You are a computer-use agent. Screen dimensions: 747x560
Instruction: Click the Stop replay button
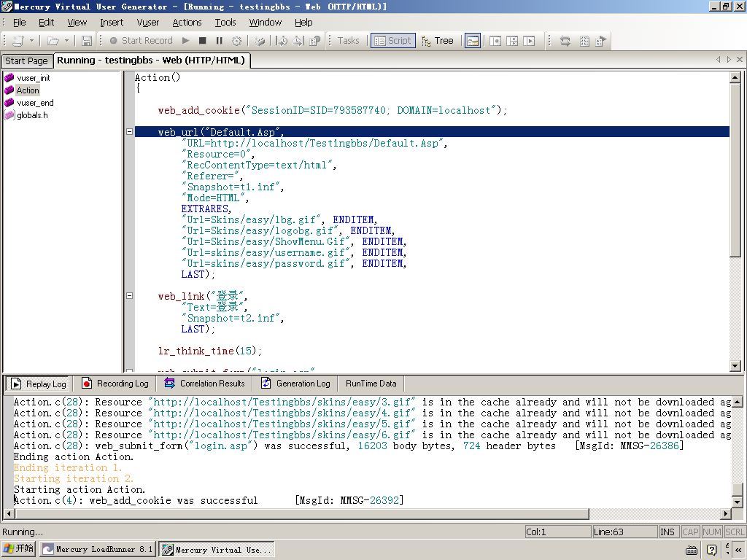point(203,41)
